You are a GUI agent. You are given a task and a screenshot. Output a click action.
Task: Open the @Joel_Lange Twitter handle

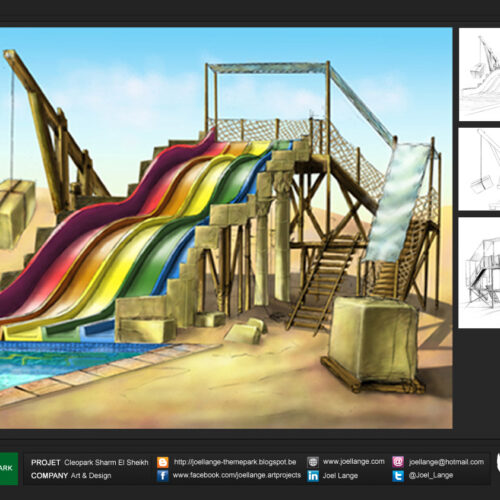point(431,476)
